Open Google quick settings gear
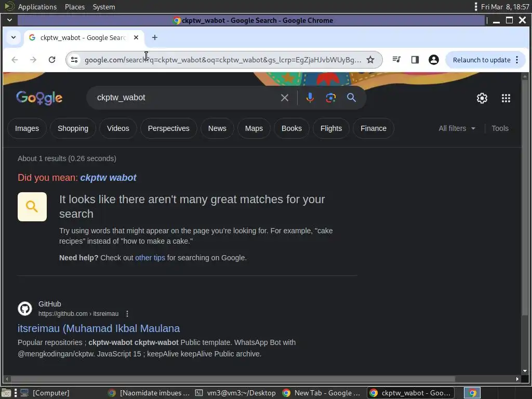 (482, 98)
